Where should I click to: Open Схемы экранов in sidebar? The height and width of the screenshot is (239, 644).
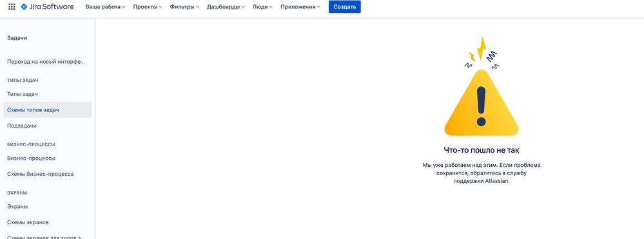point(47,222)
